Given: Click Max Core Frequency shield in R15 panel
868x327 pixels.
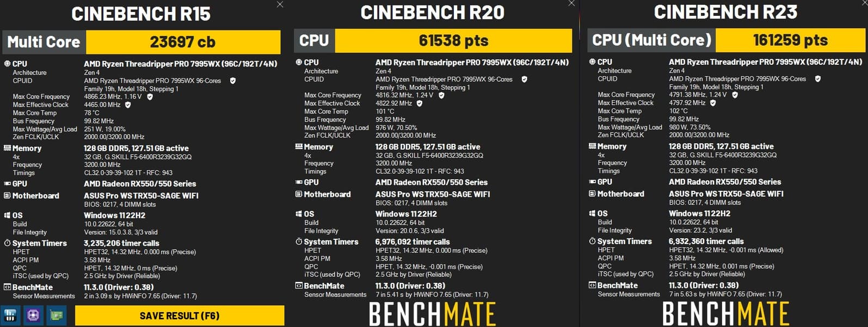Looking at the screenshot, I should coord(150,96).
